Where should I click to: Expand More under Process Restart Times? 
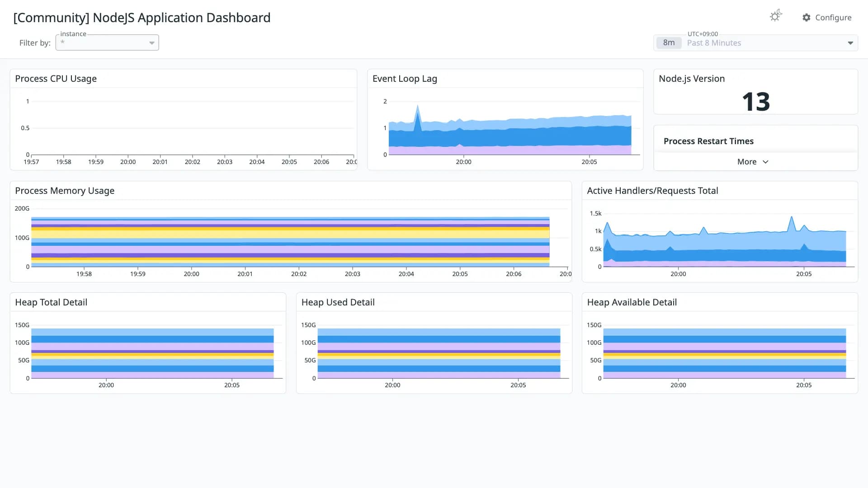pyautogui.click(x=753, y=162)
